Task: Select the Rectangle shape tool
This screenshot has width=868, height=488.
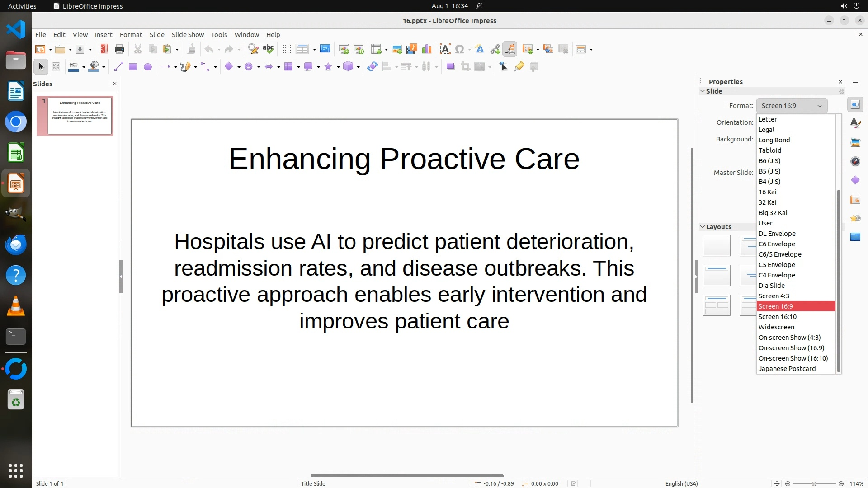Action: pos(133,67)
